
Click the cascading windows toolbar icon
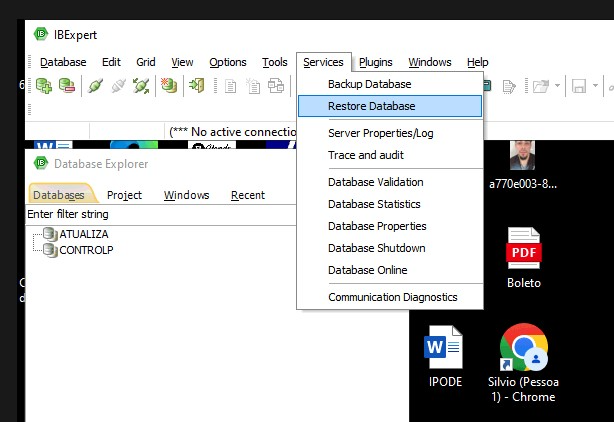(276, 86)
